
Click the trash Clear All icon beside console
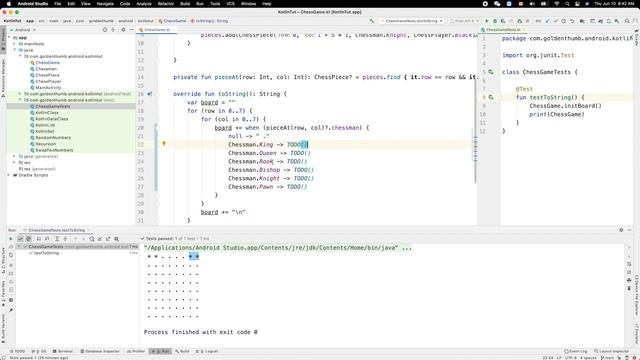click(x=629, y=288)
